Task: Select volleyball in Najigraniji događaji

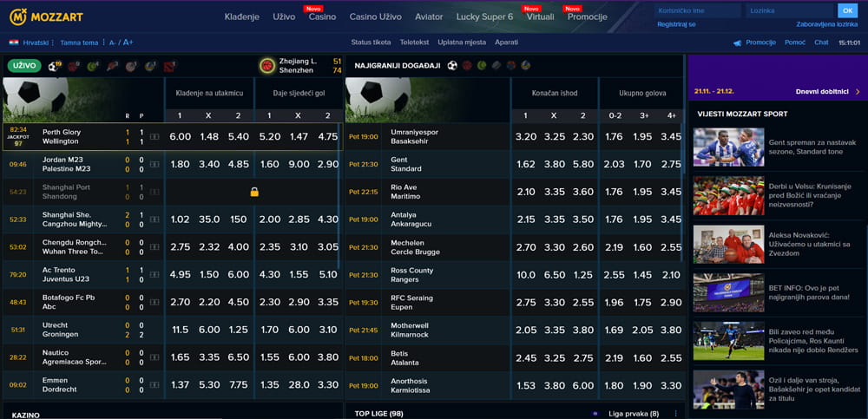Action: 525,65
